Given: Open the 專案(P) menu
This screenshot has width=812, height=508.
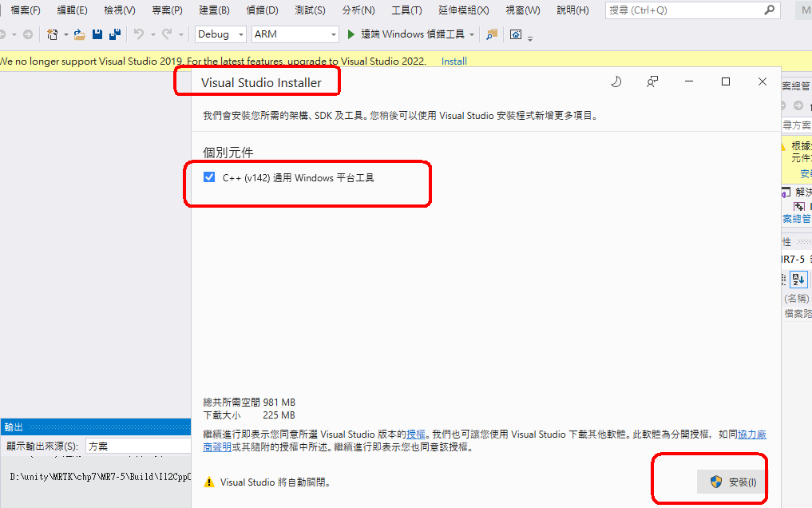Looking at the screenshot, I should coord(167,10).
